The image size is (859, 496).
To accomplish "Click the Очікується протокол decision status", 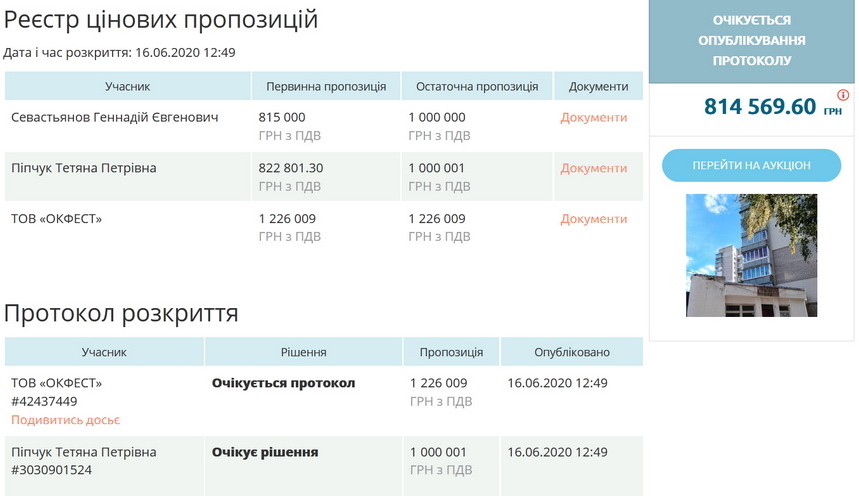I will pos(283,383).
